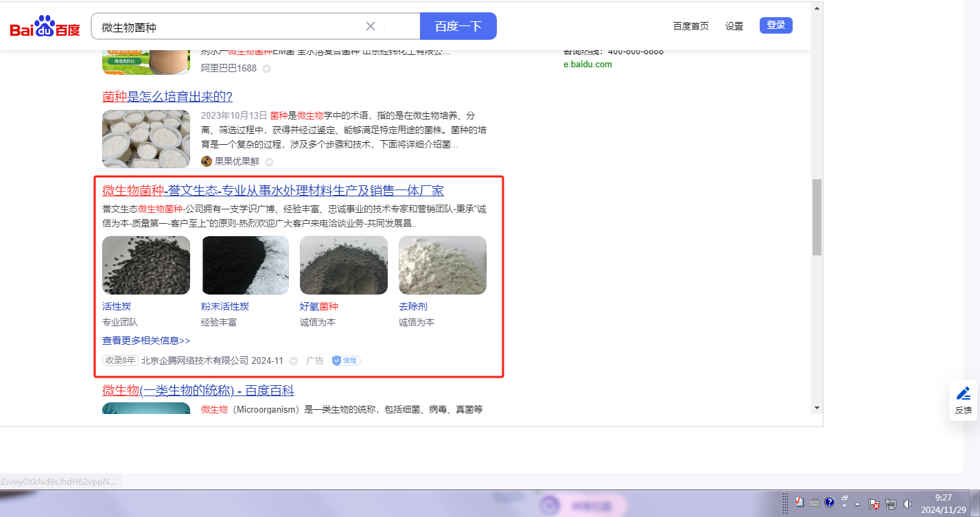Viewport: 980px width, 517px height.
Task: Show hidden tray icons with the up arrow
Action: [x=858, y=503]
